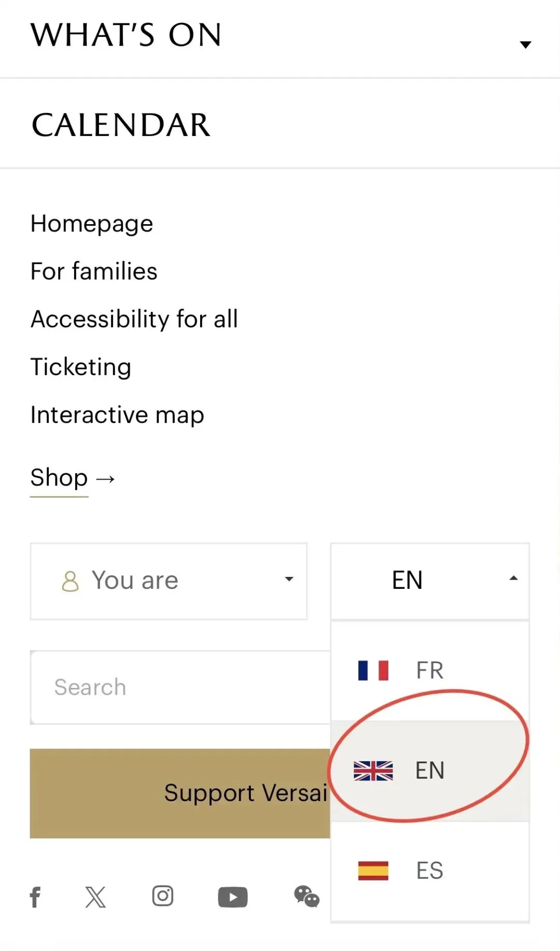Open Accessibility for all link
Image resolution: width=560 pixels, height=951 pixels.
coord(134,319)
